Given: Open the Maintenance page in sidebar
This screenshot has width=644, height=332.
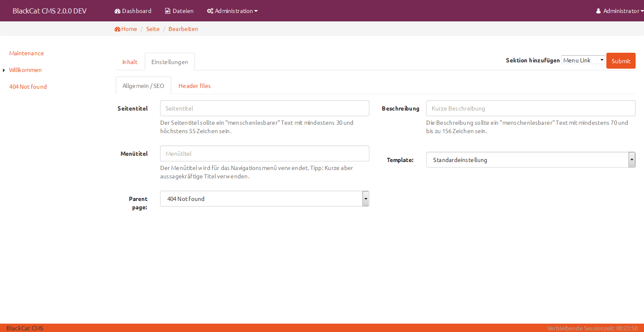Looking at the screenshot, I should pyautogui.click(x=26, y=53).
